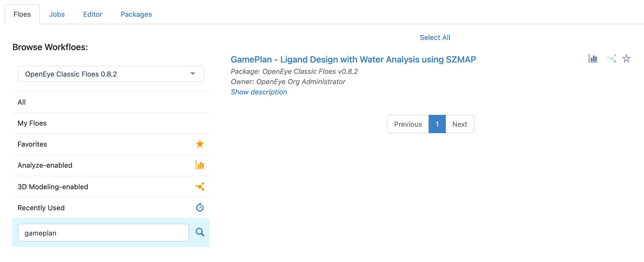This screenshot has height=262, width=644.
Task: Select the Recently Used filter row
Action: click(x=111, y=208)
